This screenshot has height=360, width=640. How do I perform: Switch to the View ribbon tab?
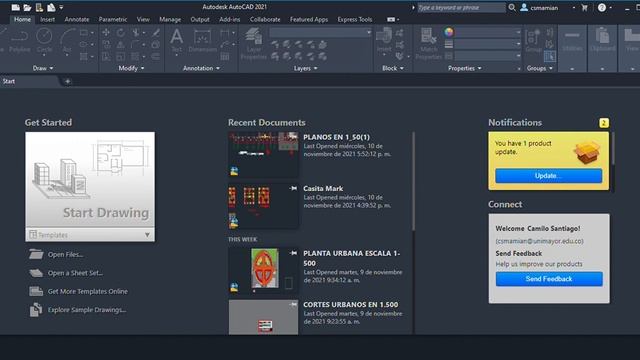(143, 19)
